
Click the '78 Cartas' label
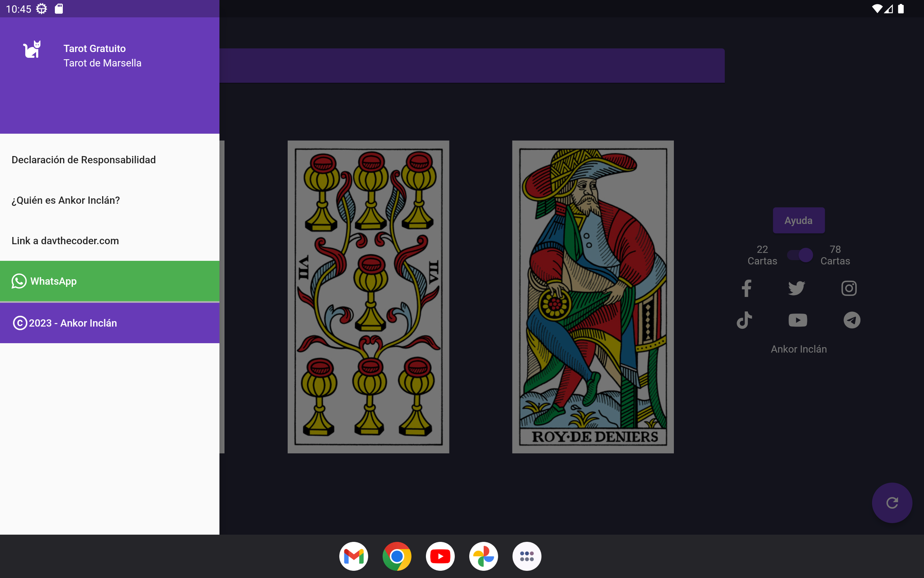click(x=835, y=255)
